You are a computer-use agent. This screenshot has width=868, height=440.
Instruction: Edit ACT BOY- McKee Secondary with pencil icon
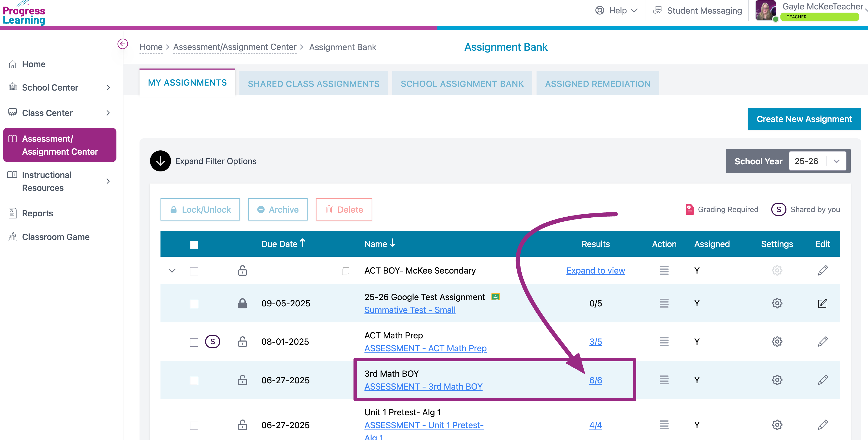point(823,270)
